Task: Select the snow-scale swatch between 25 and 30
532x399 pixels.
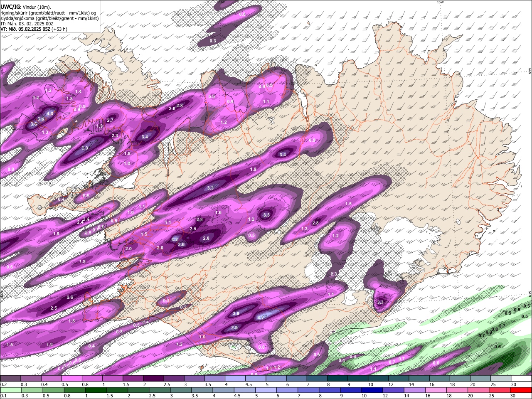Action: (x=500, y=378)
